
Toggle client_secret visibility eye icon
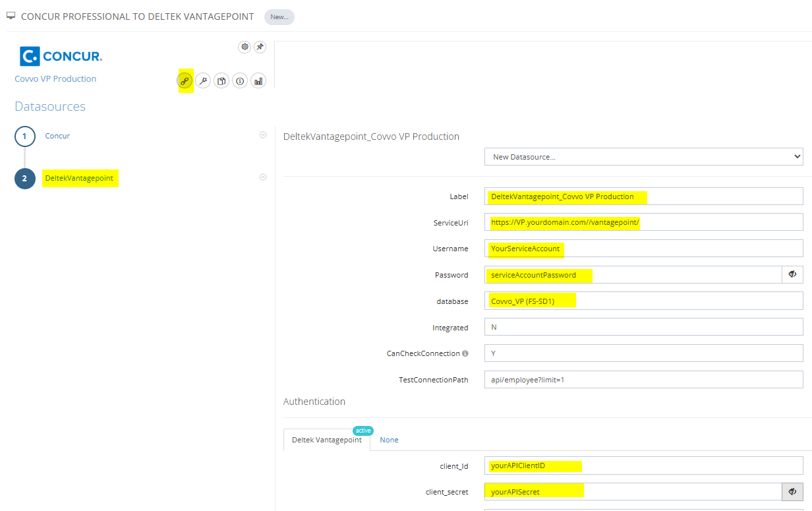[792, 491]
